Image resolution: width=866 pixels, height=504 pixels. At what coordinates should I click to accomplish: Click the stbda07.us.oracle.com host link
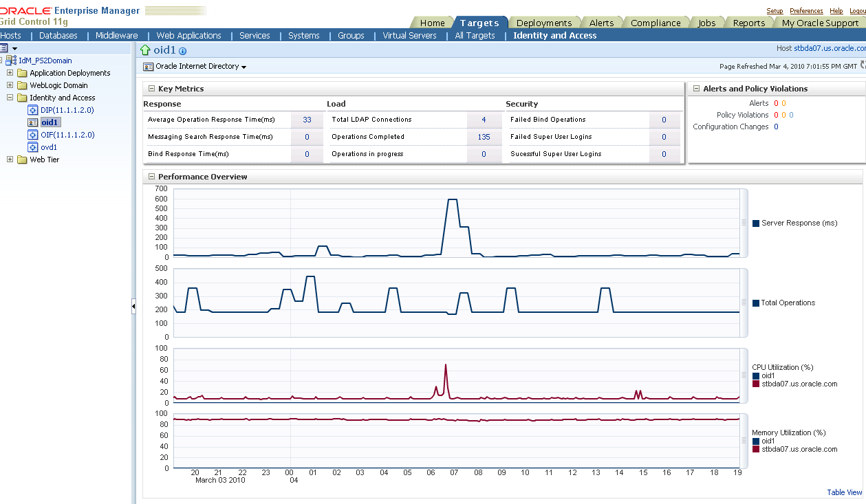(x=830, y=49)
